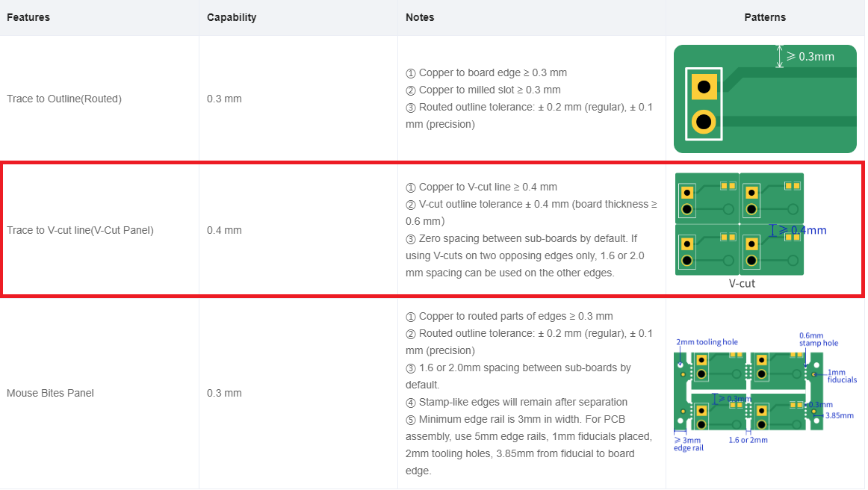Screen dimensions: 868x490
Task: Click the Trace to Outline pattern image
Action: click(x=764, y=99)
